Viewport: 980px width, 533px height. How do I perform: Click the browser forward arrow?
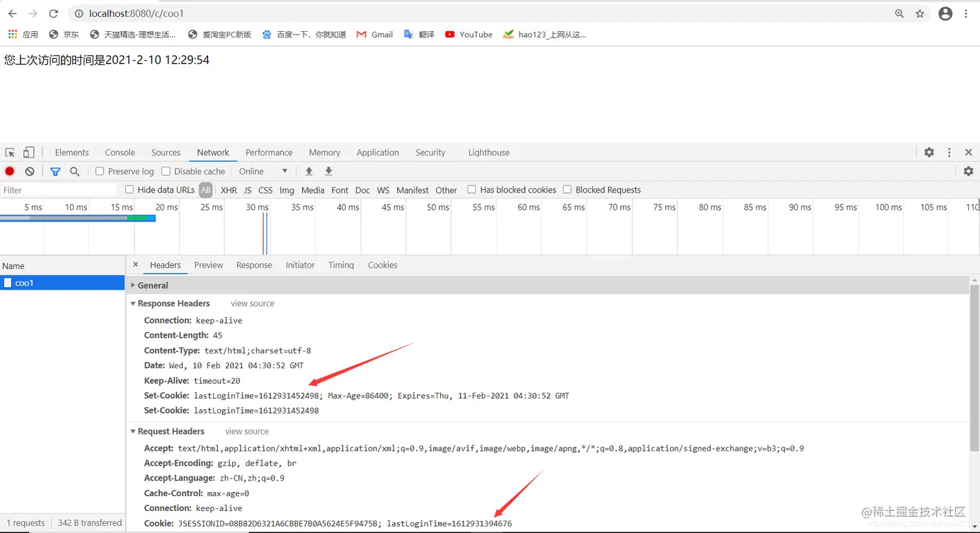(33, 14)
